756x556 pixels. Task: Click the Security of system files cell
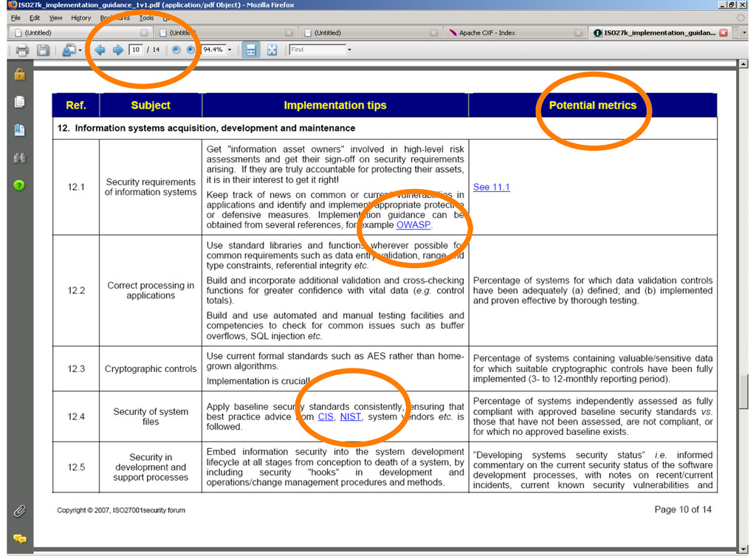tap(151, 416)
